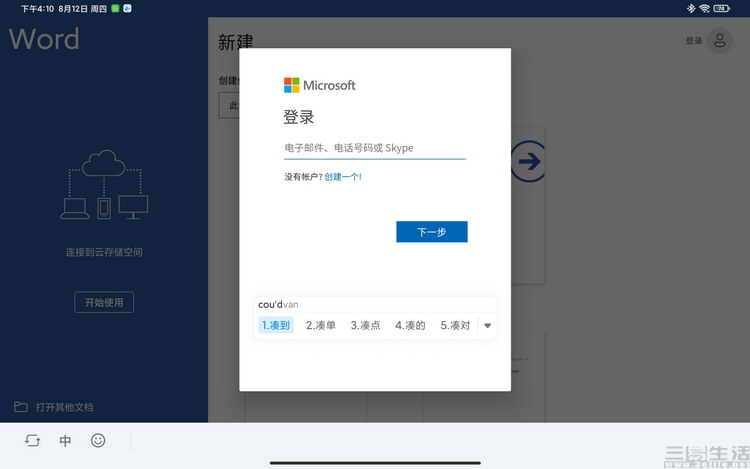Open the emoji smiley icon
750x469 pixels.
pos(98,440)
